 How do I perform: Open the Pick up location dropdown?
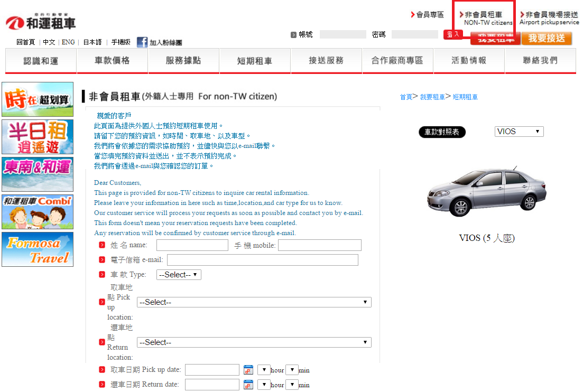[x=254, y=302]
